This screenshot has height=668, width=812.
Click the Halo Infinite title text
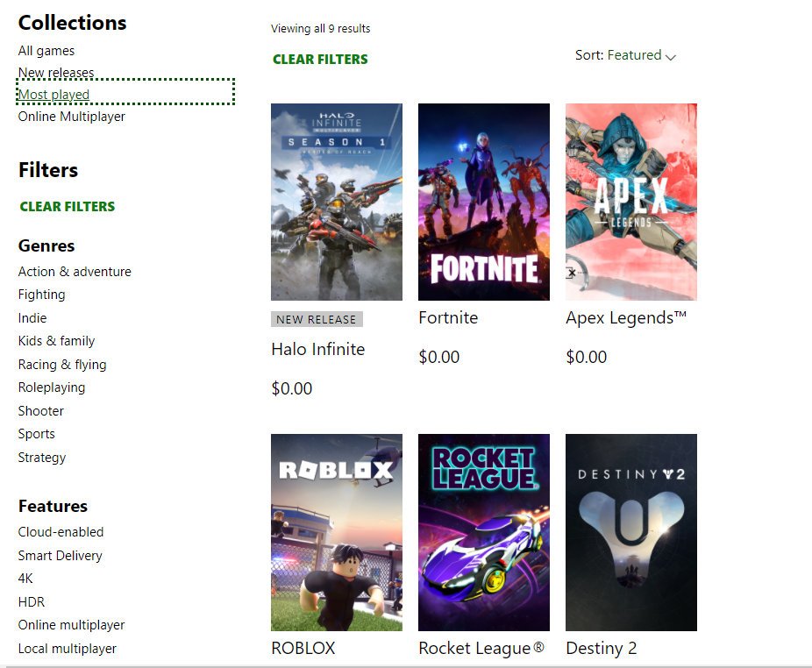pyautogui.click(x=318, y=350)
